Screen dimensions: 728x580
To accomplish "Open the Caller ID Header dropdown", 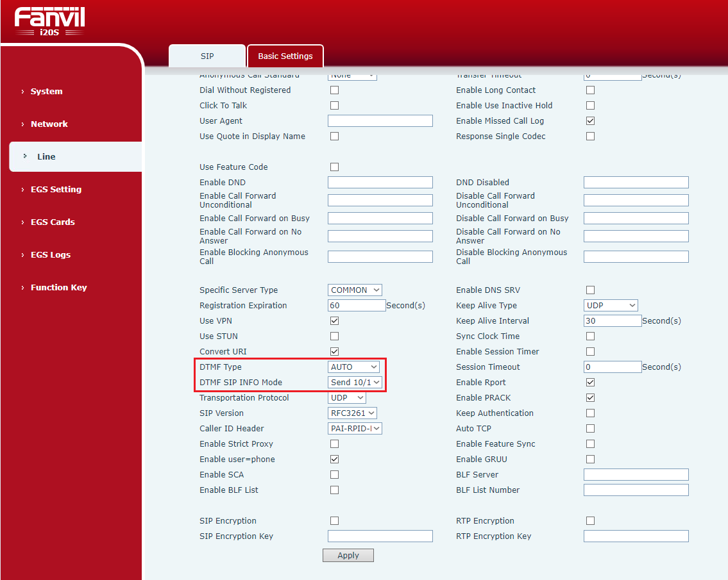I will click(355, 429).
